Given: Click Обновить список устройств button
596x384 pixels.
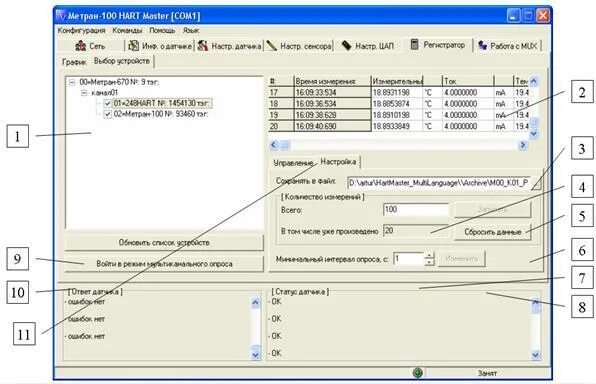Looking at the screenshot, I should click(x=164, y=243).
